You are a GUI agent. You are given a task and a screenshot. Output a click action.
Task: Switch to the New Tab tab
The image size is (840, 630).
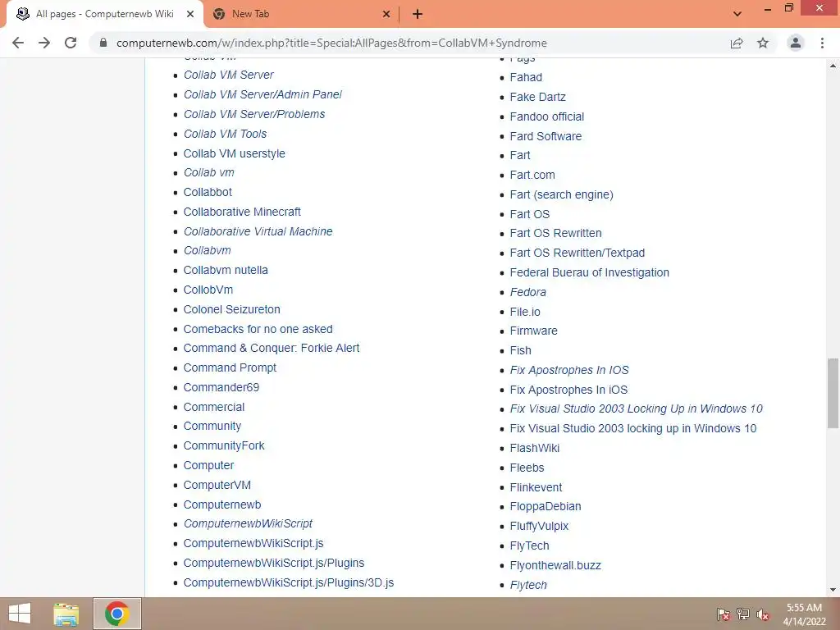pos(302,15)
